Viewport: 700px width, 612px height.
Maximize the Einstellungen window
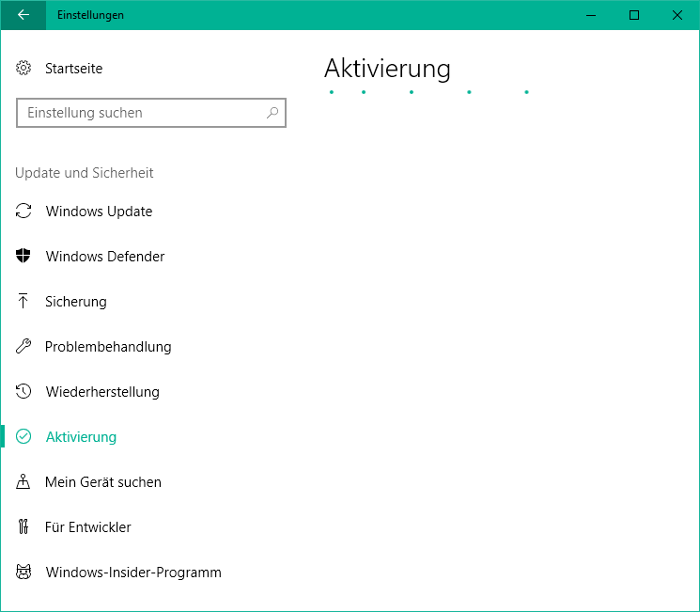634,15
